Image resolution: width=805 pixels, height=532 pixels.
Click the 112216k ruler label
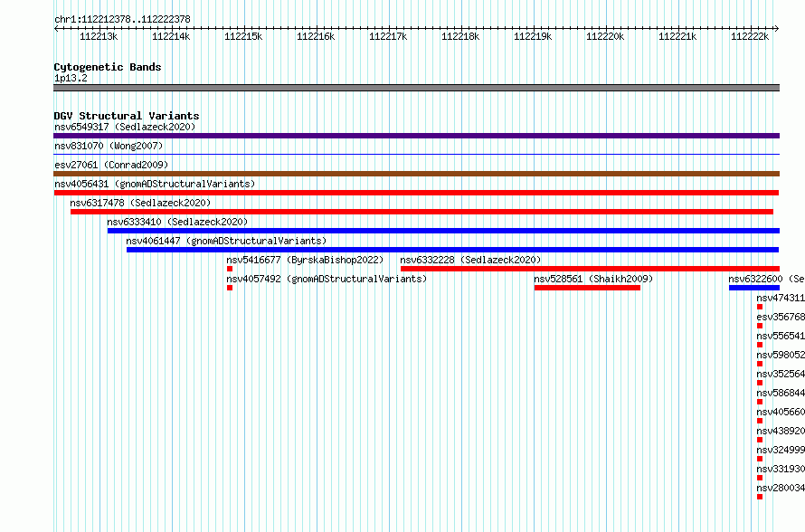pos(316,36)
